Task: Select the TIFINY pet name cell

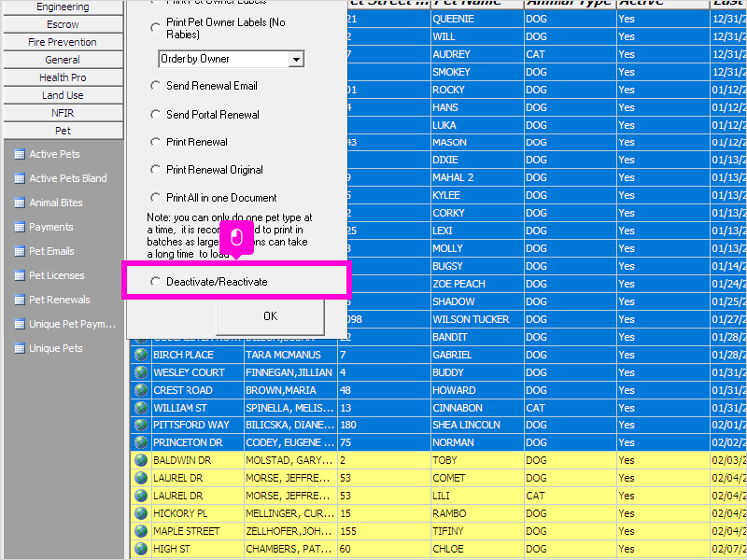Action: (x=477, y=531)
